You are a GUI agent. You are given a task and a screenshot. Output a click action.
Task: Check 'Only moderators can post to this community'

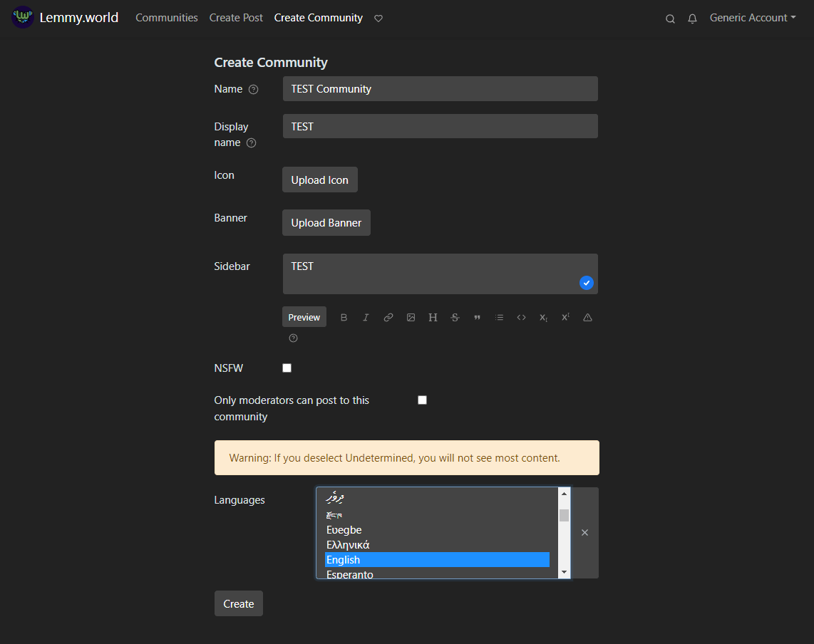pos(422,400)
